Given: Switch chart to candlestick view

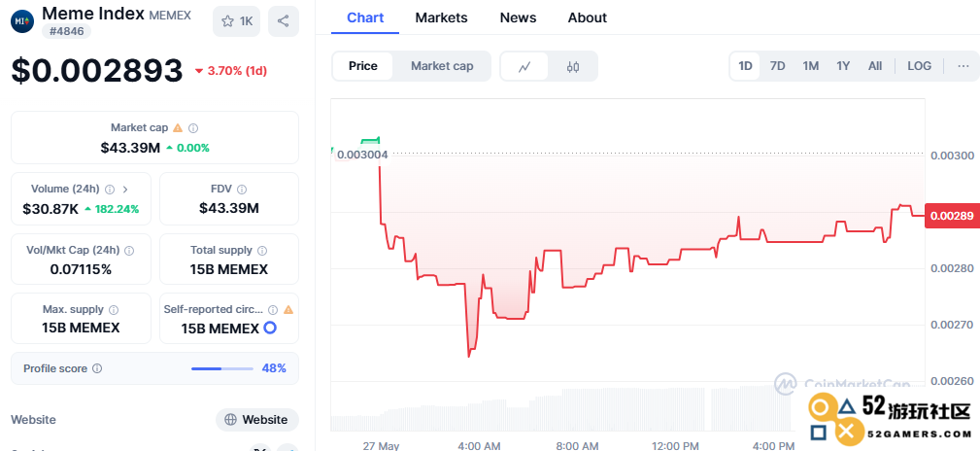Looking at the screenshot, I should [x=572, y=66].
